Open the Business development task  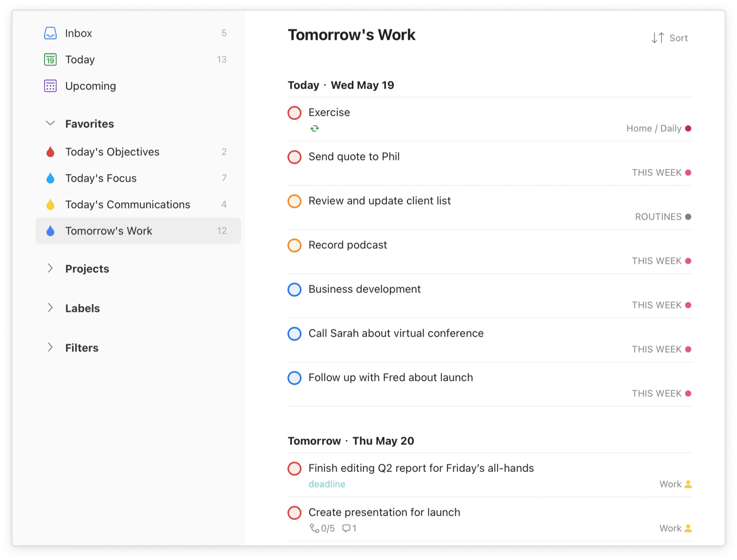365,289
